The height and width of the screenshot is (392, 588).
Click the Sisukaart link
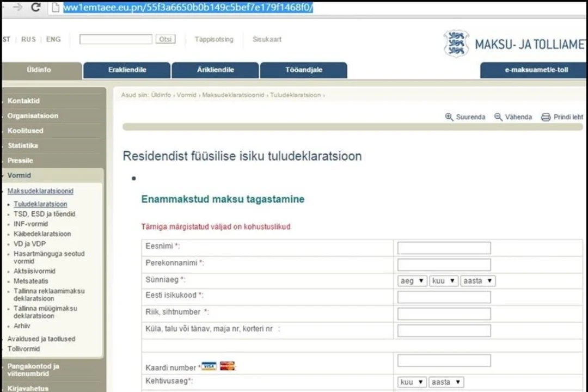267,39
